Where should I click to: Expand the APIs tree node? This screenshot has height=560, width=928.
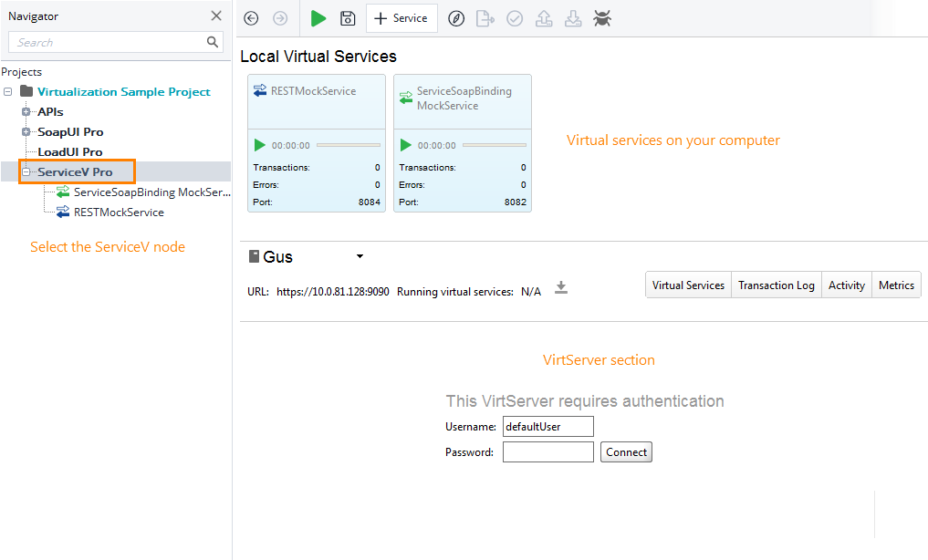pyautogui.click(x=26, y=112)
